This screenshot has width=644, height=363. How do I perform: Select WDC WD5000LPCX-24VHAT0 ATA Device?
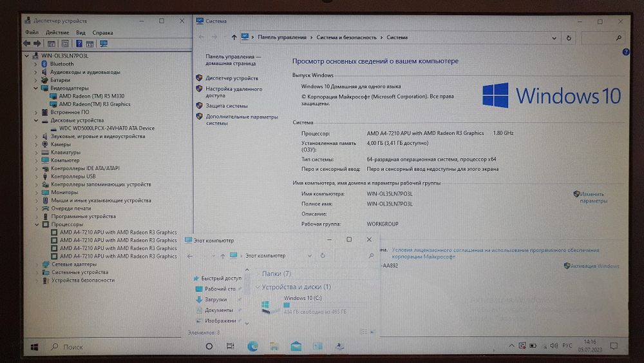(x=106, y=128)
